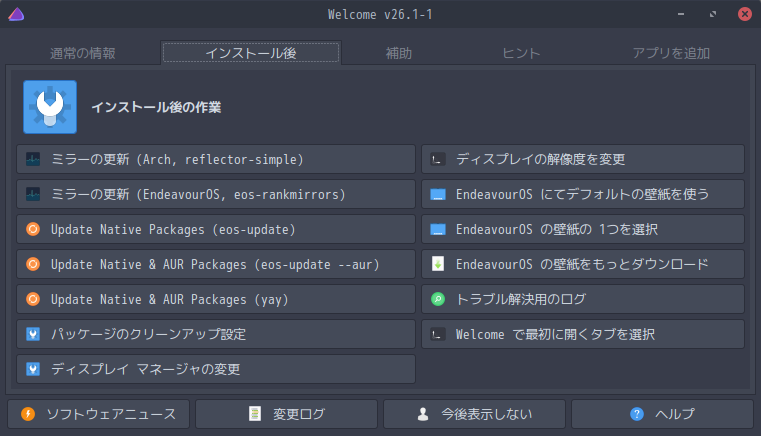Open ソフトウェアニュース

coord(98,414)
